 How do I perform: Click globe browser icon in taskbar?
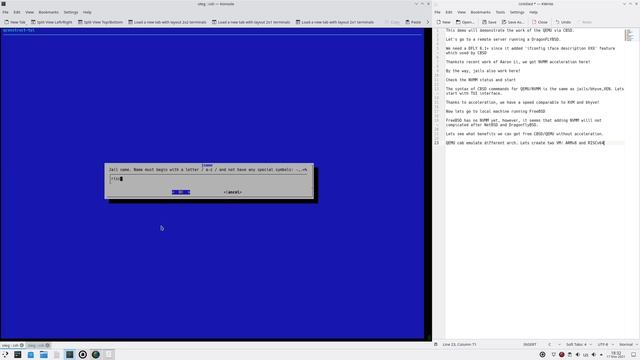tap(96, 354)
